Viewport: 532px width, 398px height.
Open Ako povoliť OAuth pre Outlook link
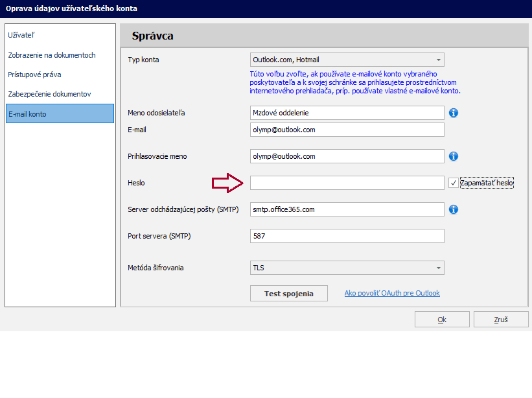[x=392, y=293]
